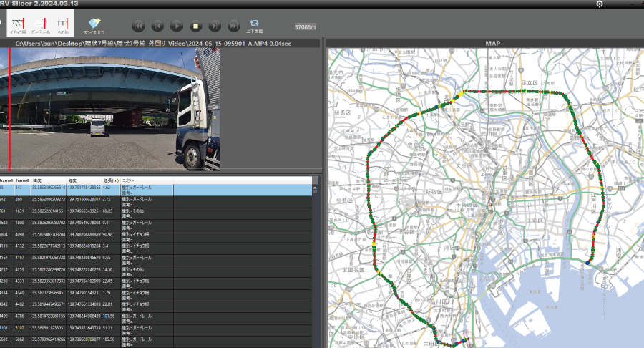
Task: Open settings gear in title bar
Action: (600, 4)
